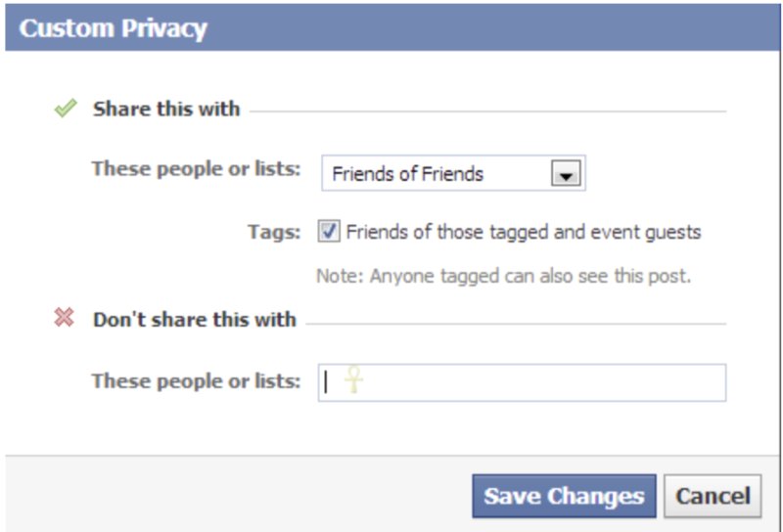Click the text cursor in the exclusion field
783x532 pixels.
pyautogui.click(x=326, y=381)
